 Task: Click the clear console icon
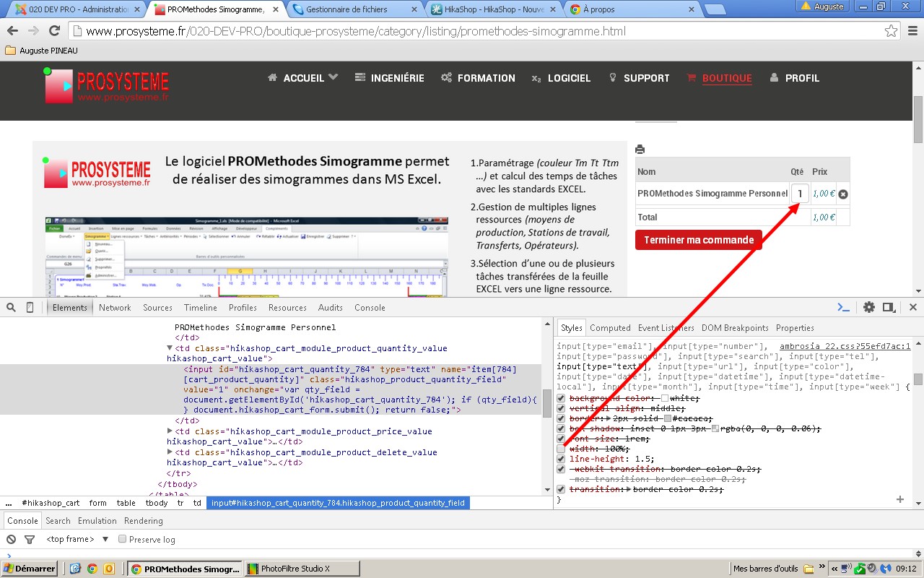point(12,539)
